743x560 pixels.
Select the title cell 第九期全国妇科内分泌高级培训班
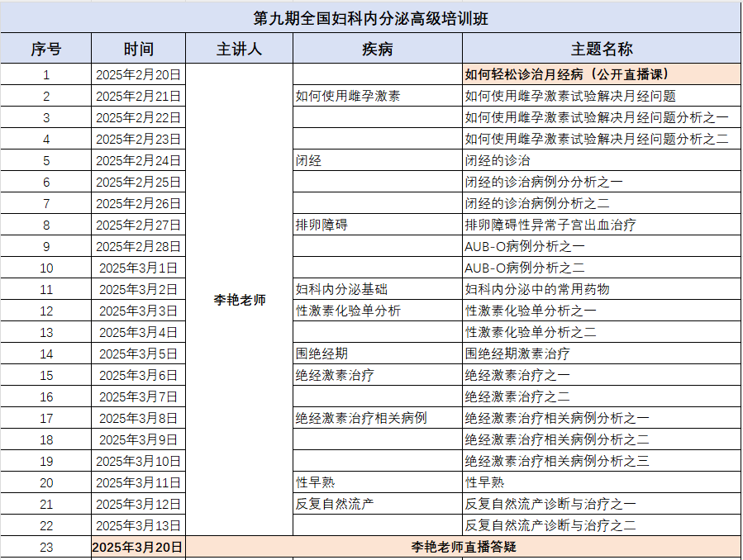coord(370,18)
